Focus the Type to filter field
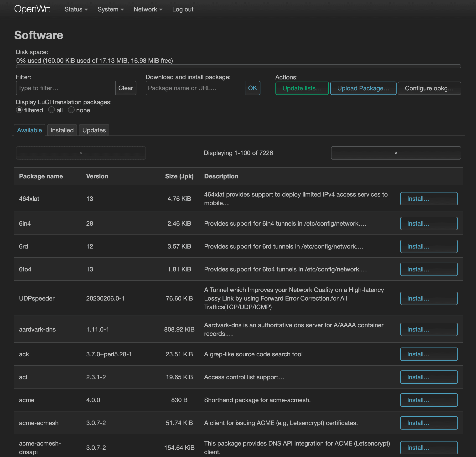 pyautogui.click(x=66, y=88)
